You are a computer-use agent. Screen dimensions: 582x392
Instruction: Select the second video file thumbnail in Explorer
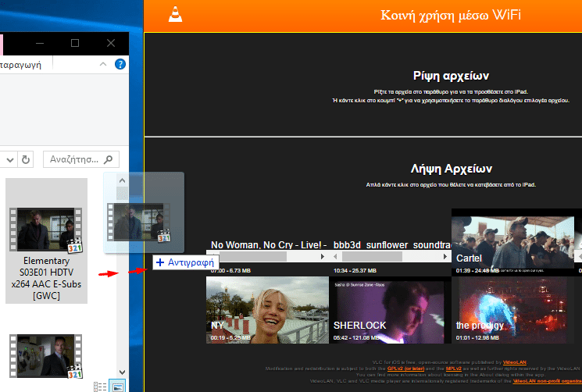click(x=46, y=356)
